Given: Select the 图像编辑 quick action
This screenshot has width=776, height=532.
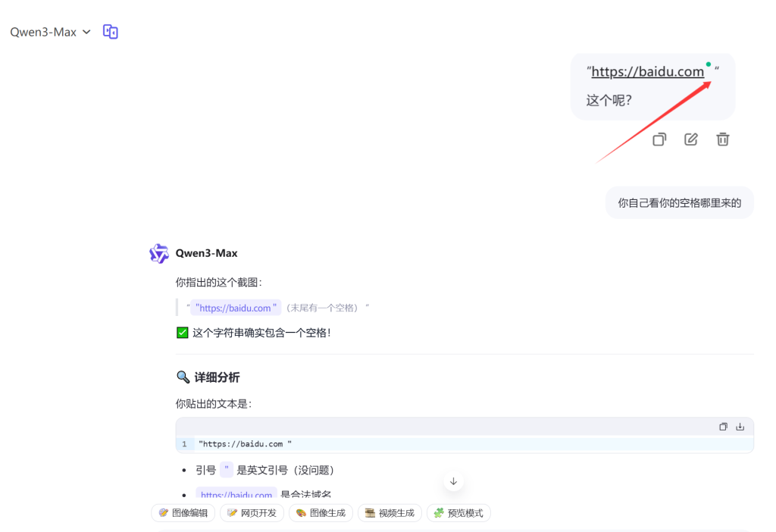Looking at the screenshot, I should [183, 513].
